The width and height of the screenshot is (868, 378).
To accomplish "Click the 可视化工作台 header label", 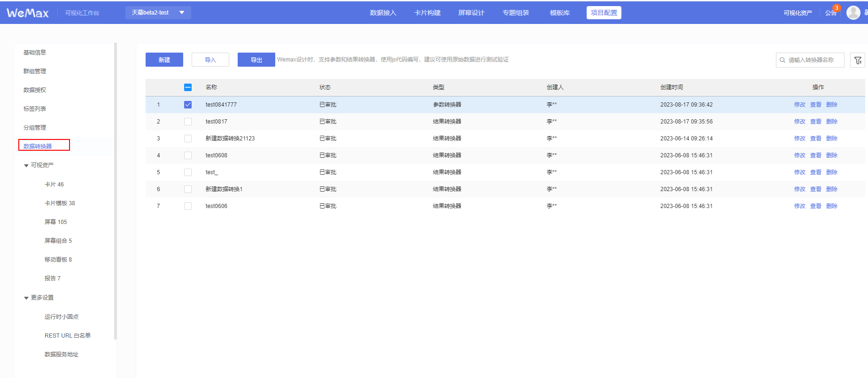I will [x=82, y=13].
